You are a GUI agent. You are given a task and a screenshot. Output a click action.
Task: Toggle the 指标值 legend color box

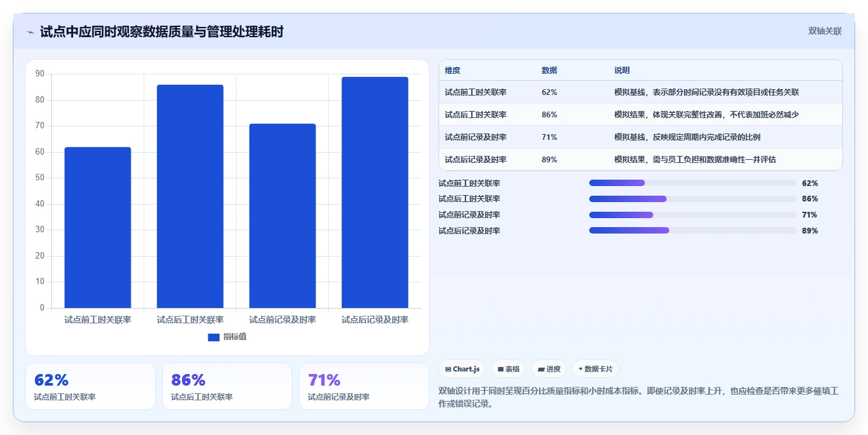[x=213, y=337]
